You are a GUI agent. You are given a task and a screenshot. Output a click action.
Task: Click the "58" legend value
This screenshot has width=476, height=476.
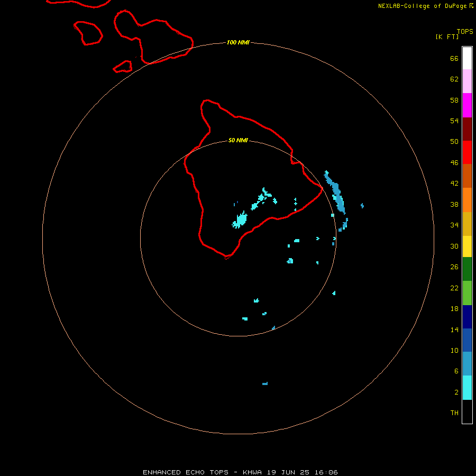pos(454,100)
